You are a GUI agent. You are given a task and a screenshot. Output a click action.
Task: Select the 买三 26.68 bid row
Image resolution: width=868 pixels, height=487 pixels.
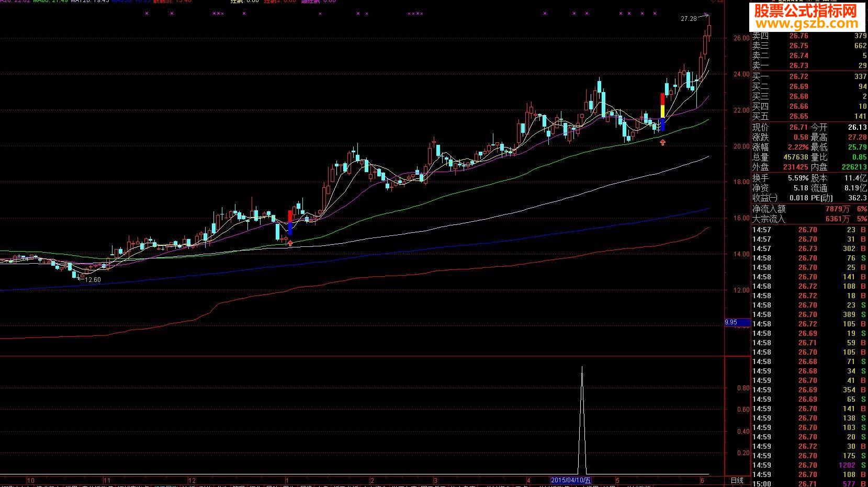click(809, 97)
